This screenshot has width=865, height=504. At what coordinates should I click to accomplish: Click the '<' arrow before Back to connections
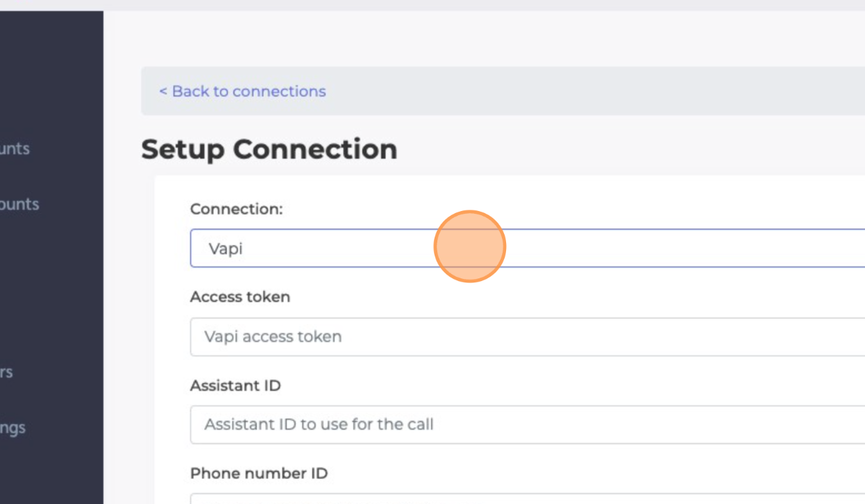(x=163, y=92)
